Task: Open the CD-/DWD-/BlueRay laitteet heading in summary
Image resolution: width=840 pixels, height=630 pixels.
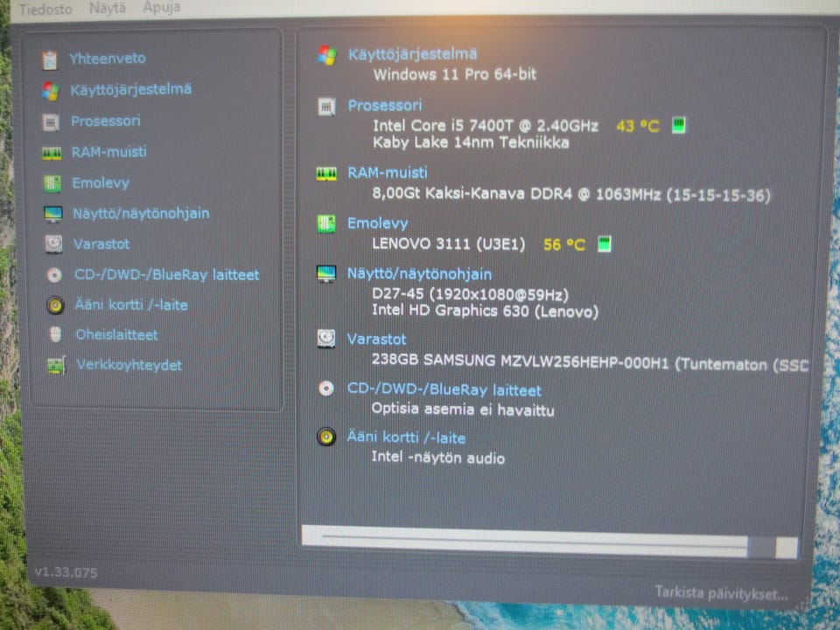Action: pyautogui.click(x=444, y=389)
